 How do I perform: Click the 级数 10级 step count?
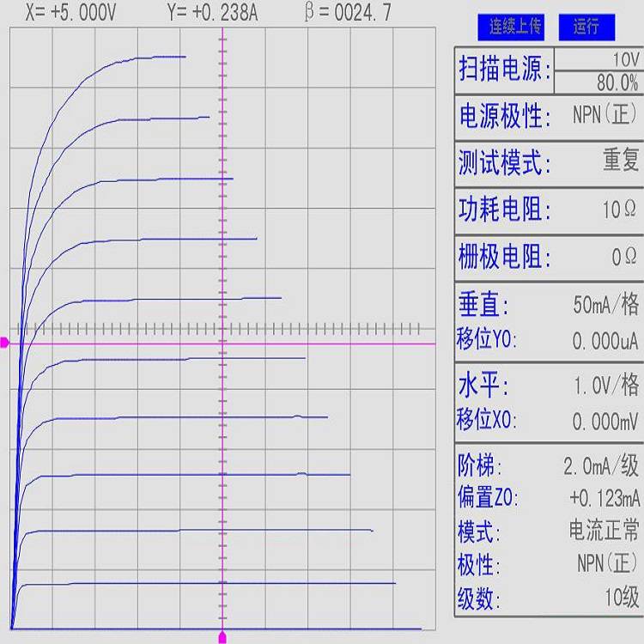point(621,598)
